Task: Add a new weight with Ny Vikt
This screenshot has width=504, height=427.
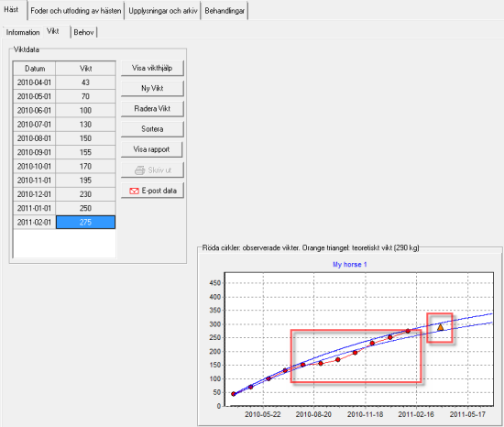Action: coord(152,88)
